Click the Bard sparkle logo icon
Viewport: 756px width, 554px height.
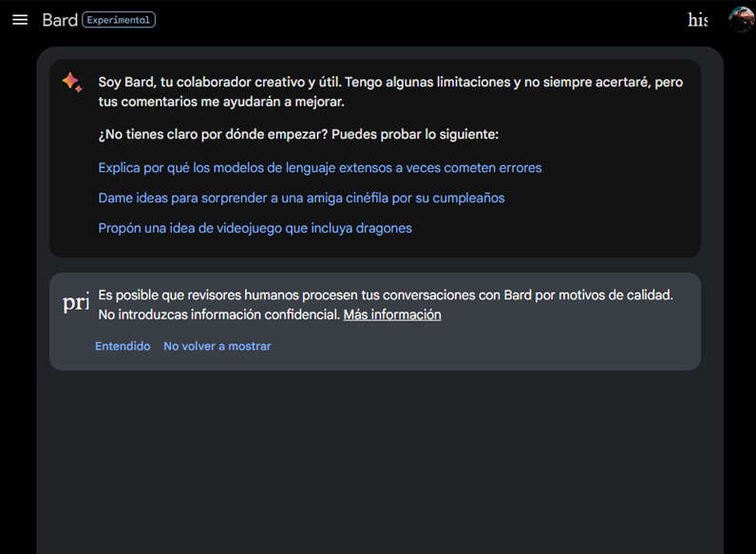click(72, 83)
